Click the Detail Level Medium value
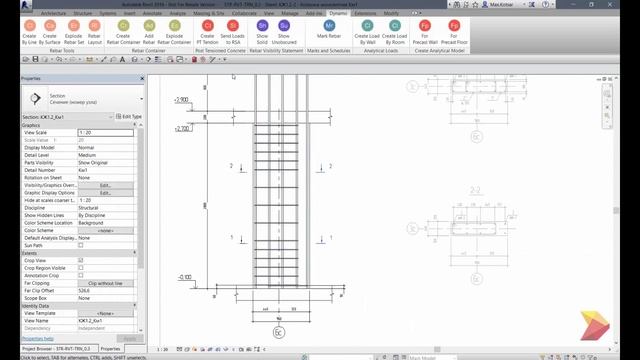The image size is (640, 360). tap(105, 155)
